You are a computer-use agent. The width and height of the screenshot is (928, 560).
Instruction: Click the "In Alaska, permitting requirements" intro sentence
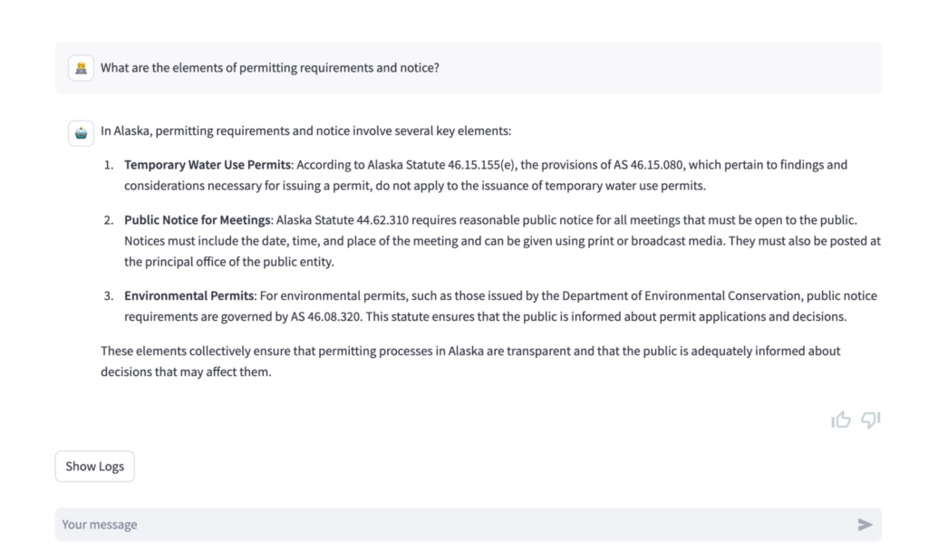coord(306,131)
